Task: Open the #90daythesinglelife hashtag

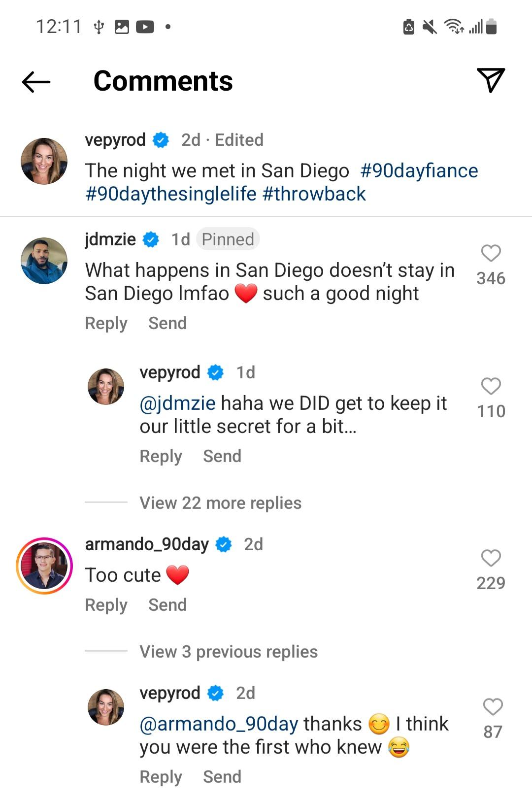Action: tap(170, 194)
